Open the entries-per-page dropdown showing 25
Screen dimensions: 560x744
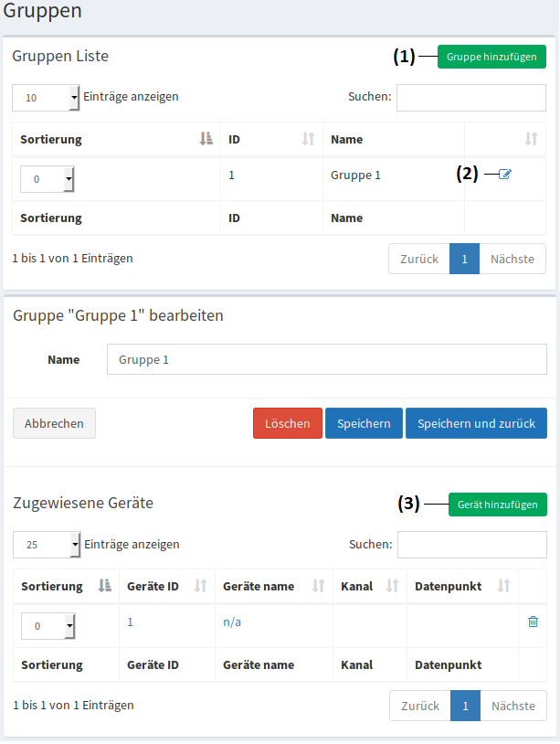click(x=47, y=544)
